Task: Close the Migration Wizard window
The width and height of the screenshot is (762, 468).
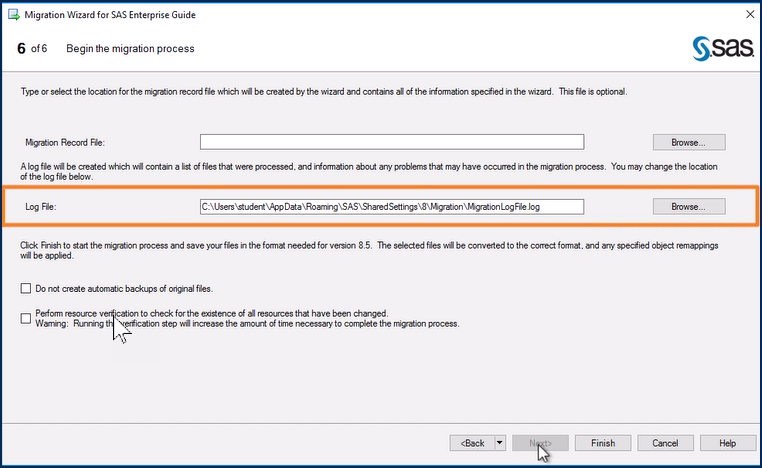Action: click(x=749, y=15)
